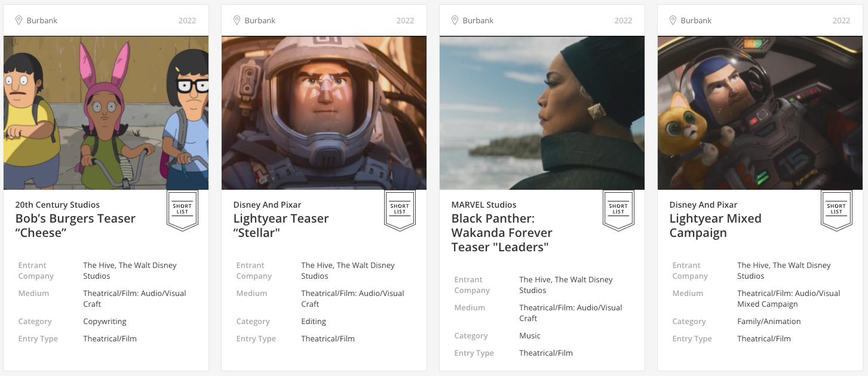Click The Hive entrant company on Black Panther card
This screenshot has height=376, width=868.
(566, 285)
